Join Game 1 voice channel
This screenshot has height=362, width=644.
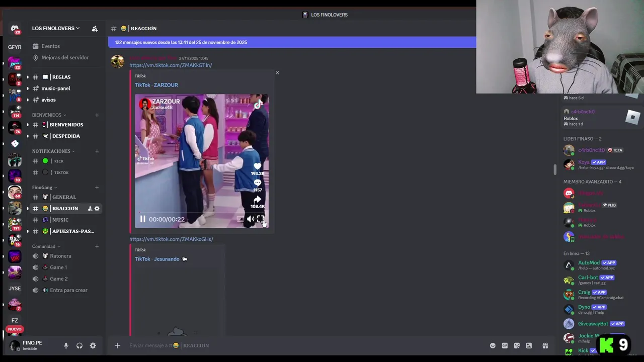65,267
